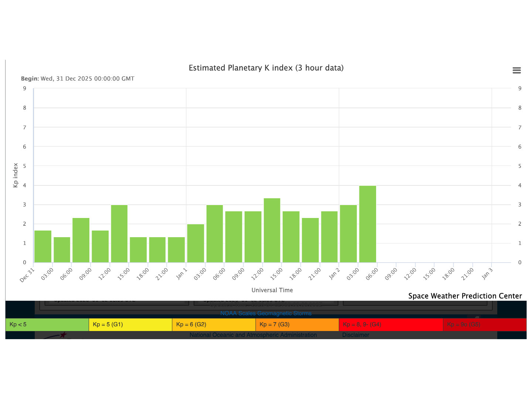The width and height of the screenshot is (532, 399).
Task: Select the yellow Kp = 5 (G1) legend box
Action: pos(130,324)
